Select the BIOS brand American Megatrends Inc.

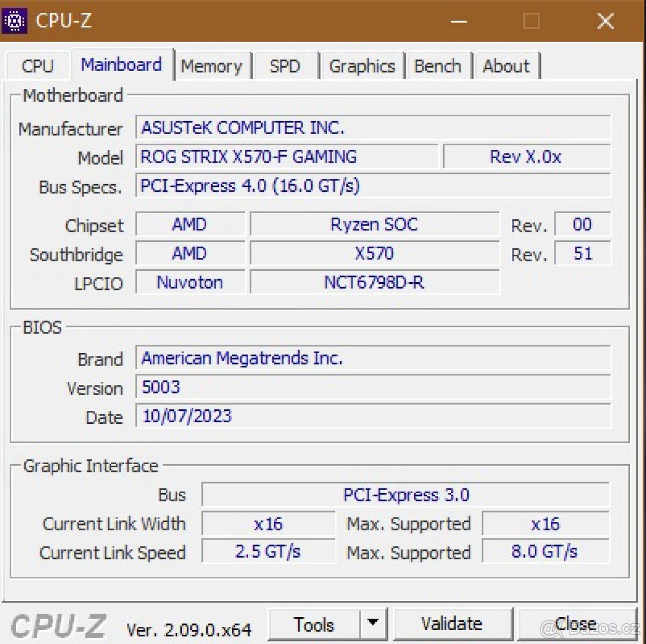(x=373, y=358)
